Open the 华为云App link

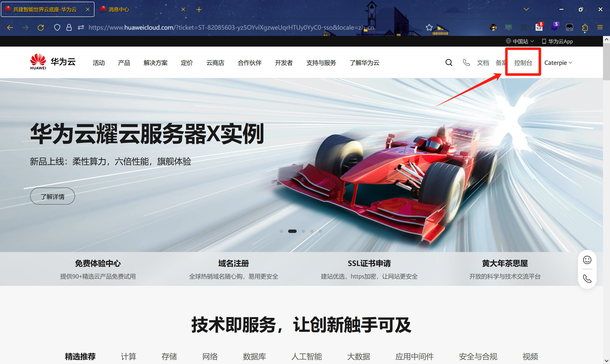(557, 42)
